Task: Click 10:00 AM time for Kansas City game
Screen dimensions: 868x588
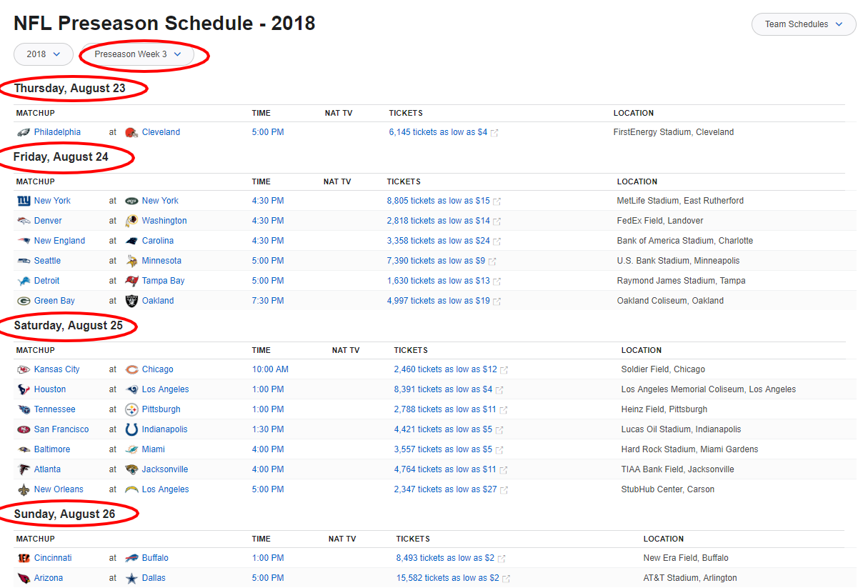Action: pyautogui.click(x=270, y=369)
